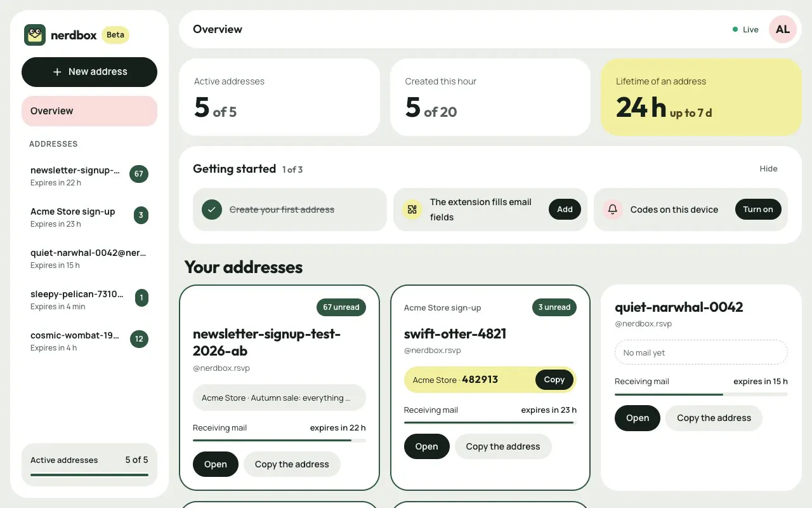Copy the Acme Store code 482913

[554, 380]
